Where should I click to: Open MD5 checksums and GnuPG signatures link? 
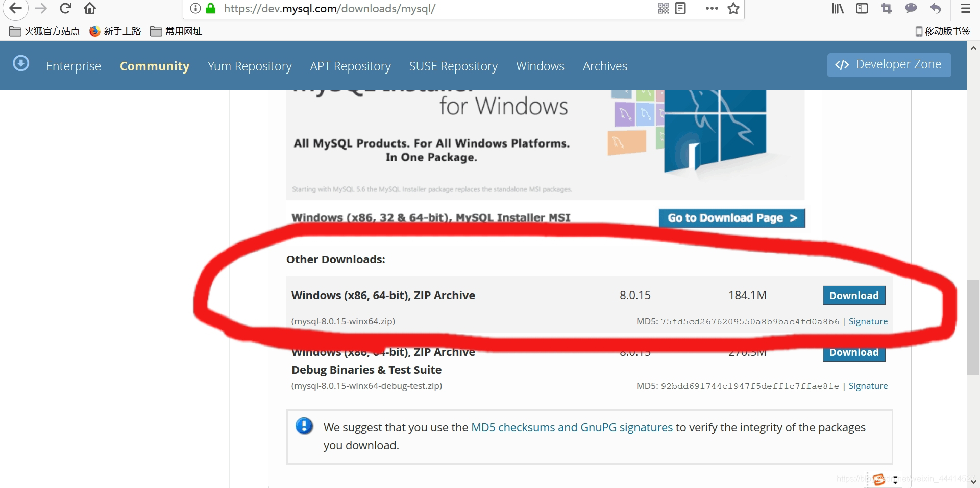point(572,427)
